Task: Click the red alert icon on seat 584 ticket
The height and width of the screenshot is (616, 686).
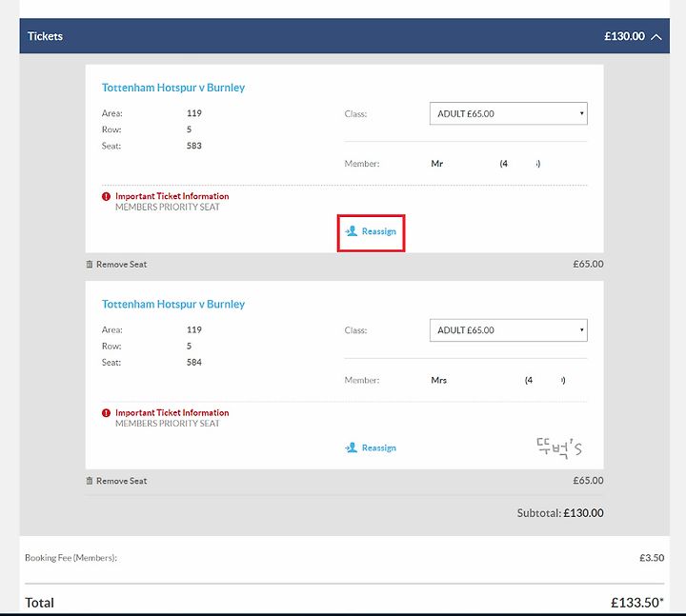Action: 106,412
